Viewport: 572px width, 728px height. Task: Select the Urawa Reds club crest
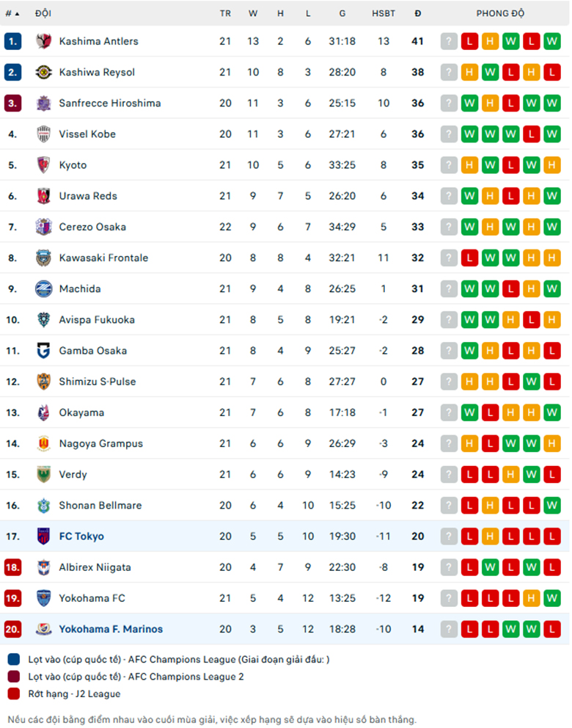[x=43, y=196]
